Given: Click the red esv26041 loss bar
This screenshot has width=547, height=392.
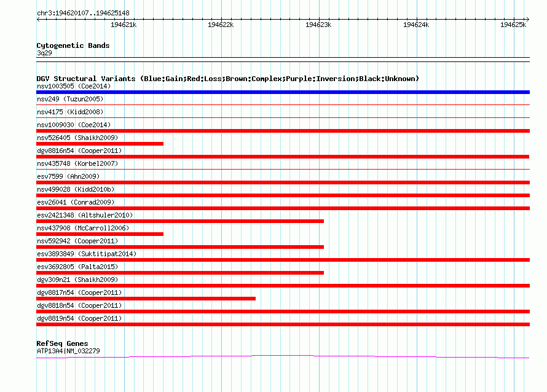Looking at the screenshot, I should 283,208.
